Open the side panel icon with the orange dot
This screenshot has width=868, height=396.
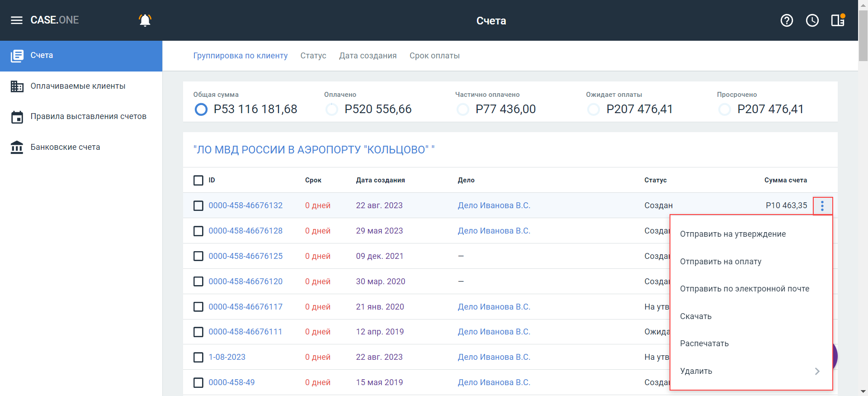(838, 20)
